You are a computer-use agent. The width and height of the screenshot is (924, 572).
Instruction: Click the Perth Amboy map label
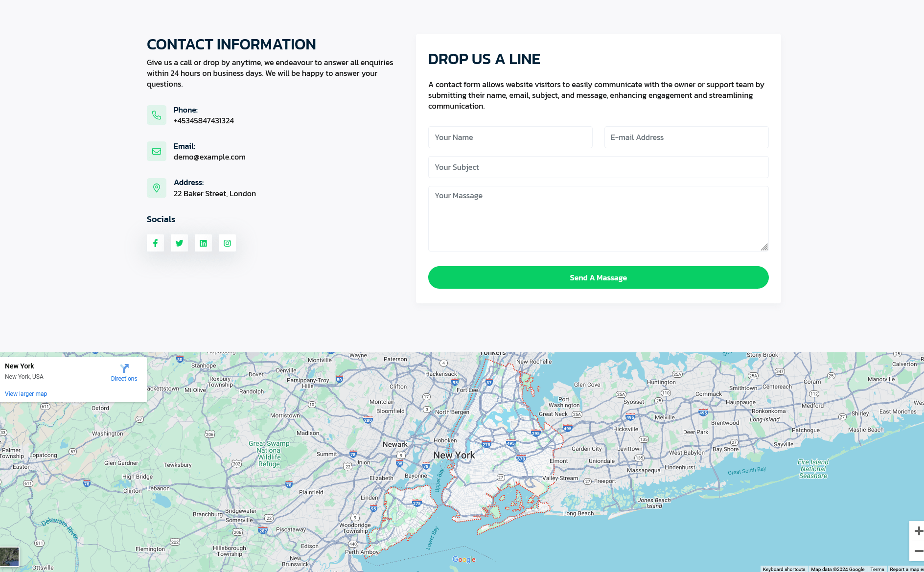pos(362,552)
